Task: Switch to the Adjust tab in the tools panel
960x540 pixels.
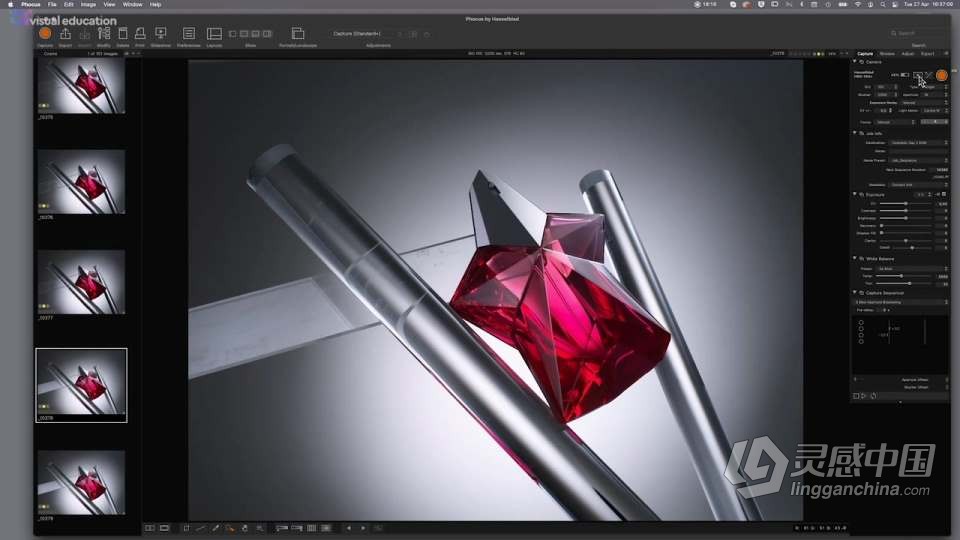Action: tap(908, 54)
